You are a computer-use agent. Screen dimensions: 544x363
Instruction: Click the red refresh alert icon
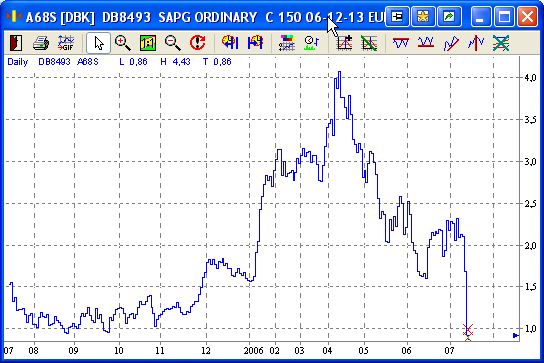[x=197, y=43]
